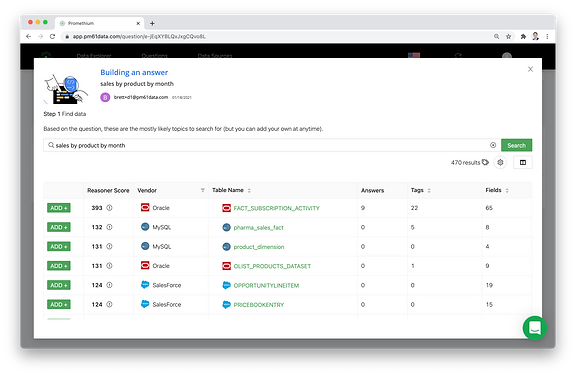
Task: Open product_dimension table link
Action: click(259, 247)
